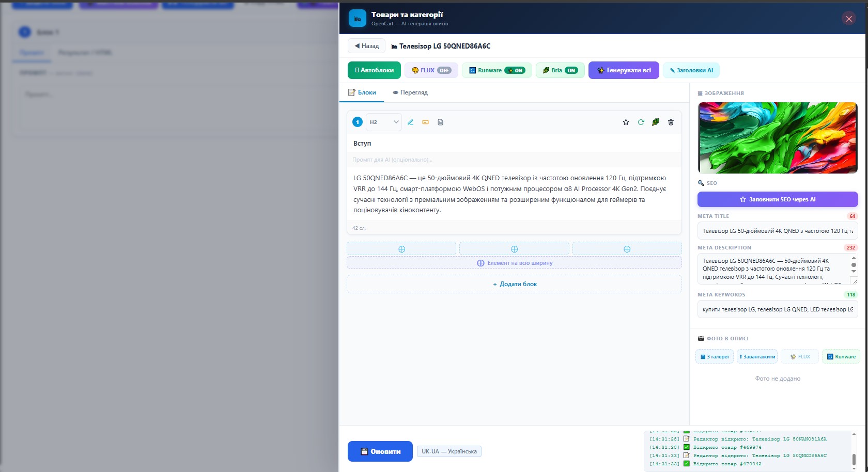Click Заповнити SEO через AI button

click(778, 199)
